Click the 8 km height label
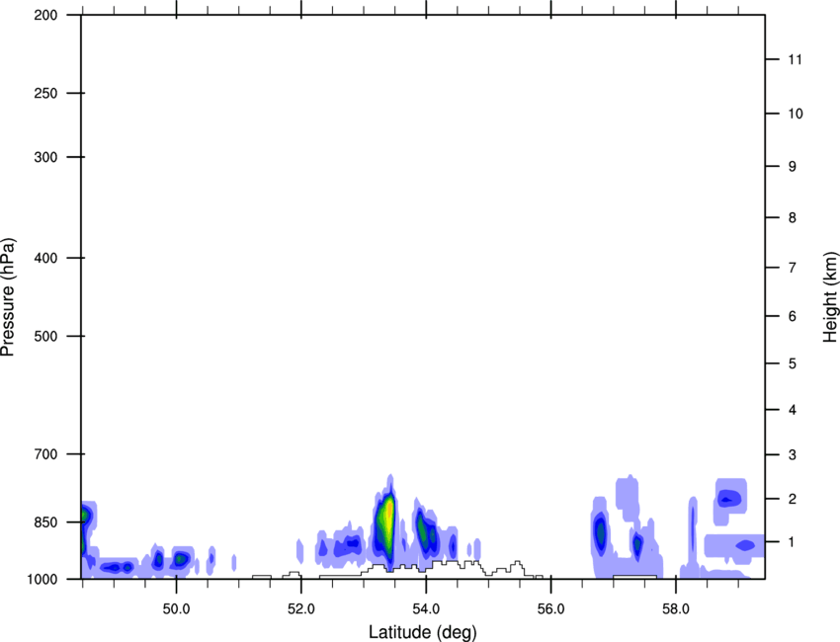 pos(793,217)
